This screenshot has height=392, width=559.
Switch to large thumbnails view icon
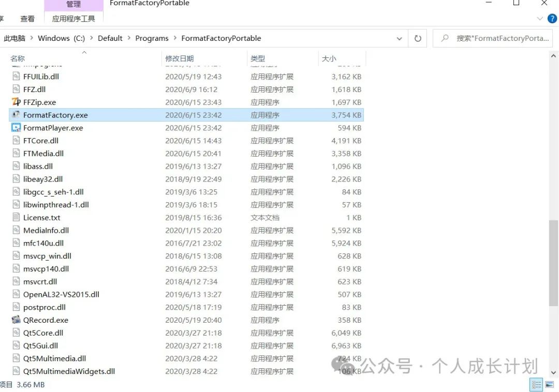549,385
